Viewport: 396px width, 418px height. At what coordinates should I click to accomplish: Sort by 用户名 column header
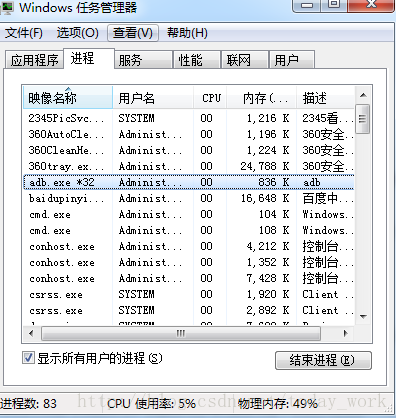click(153, 98)
